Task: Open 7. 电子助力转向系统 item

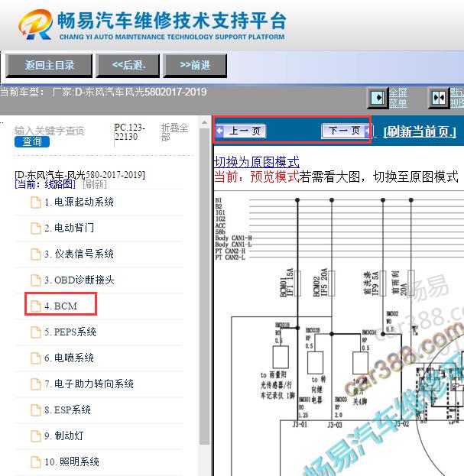Action: (x=89, y=384)
